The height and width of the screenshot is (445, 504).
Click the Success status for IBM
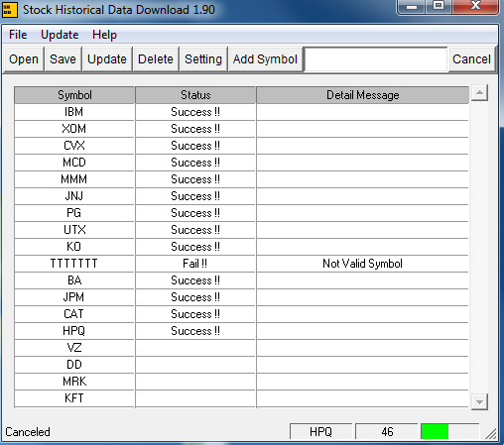(x=195, y=112)
